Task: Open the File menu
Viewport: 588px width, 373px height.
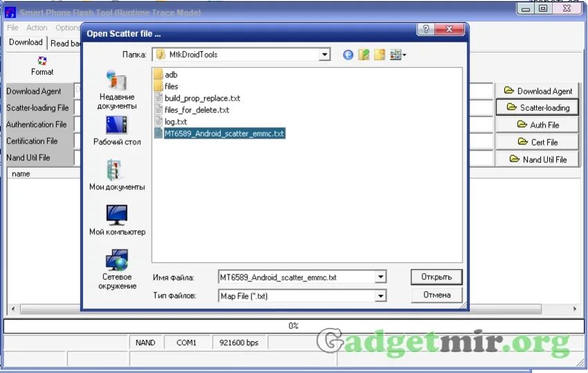Action: click(x=12, y=28)
